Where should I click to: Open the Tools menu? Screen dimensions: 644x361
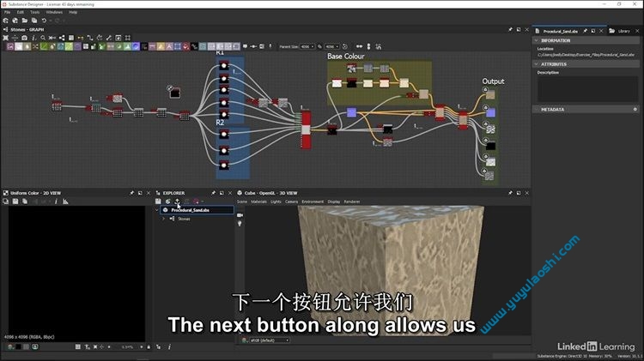[35, 12]
